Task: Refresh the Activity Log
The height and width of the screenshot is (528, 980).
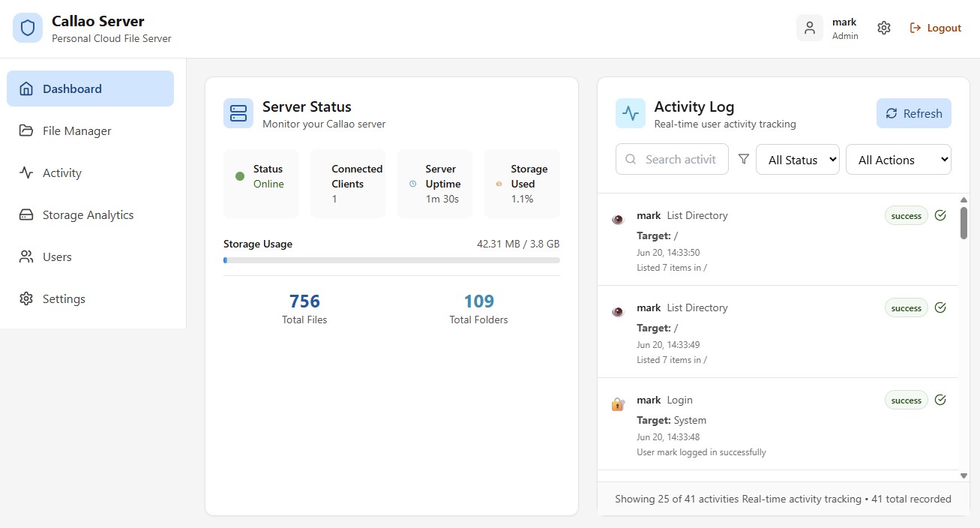Action: tap(914, 113)
